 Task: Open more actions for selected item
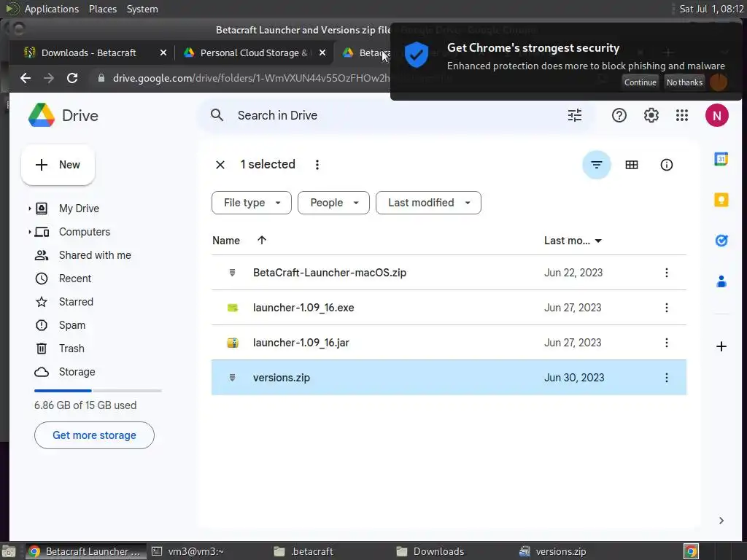point(317,165)
